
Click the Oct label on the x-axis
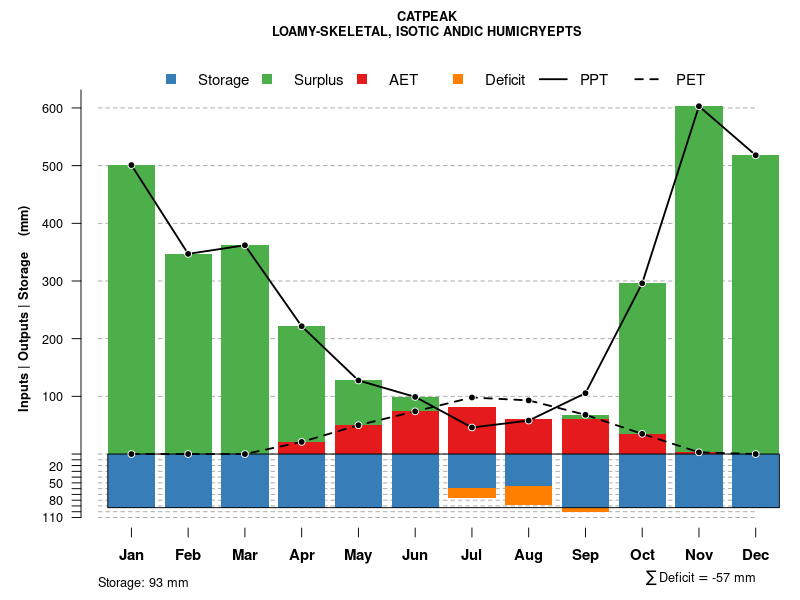[642, 555]
